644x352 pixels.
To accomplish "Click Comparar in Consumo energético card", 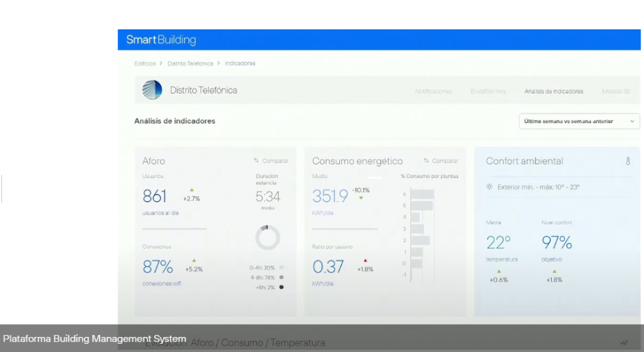I will (441, 160).
